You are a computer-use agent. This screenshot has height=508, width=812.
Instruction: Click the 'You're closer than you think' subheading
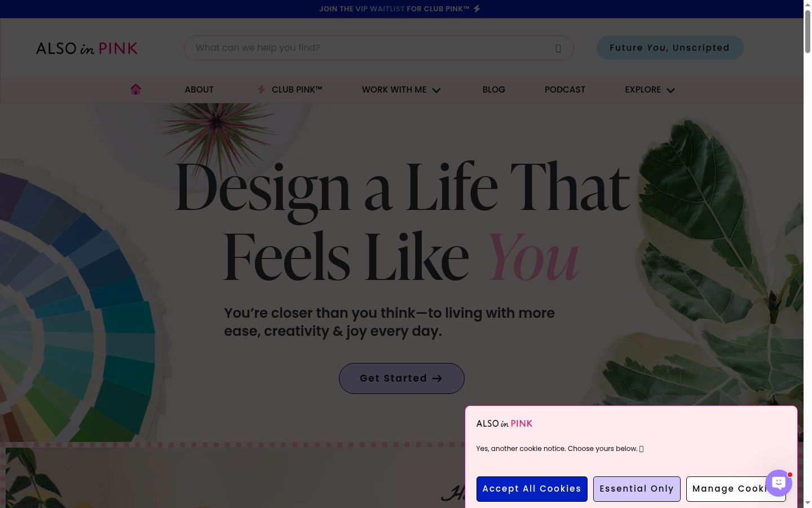click(390, 322)
